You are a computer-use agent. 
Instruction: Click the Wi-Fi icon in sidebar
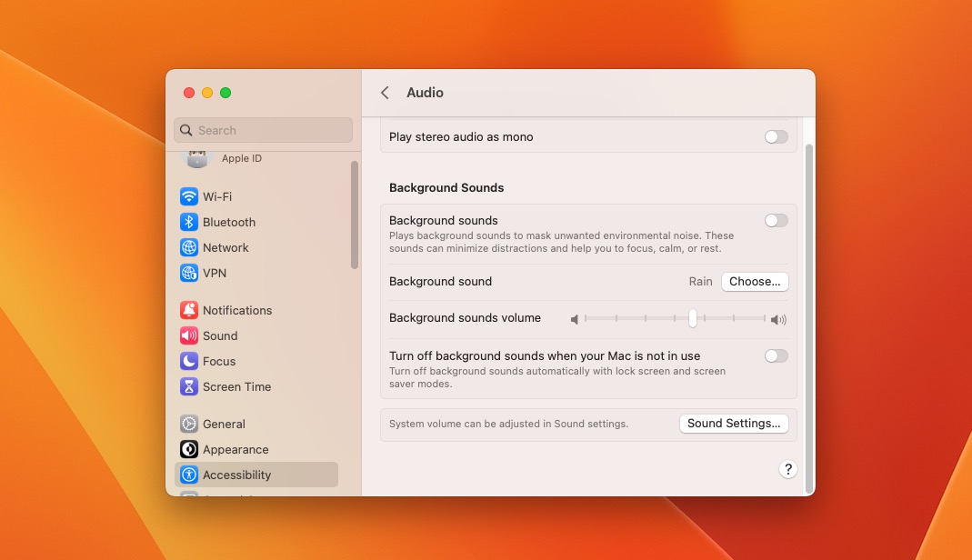[189, 196]
